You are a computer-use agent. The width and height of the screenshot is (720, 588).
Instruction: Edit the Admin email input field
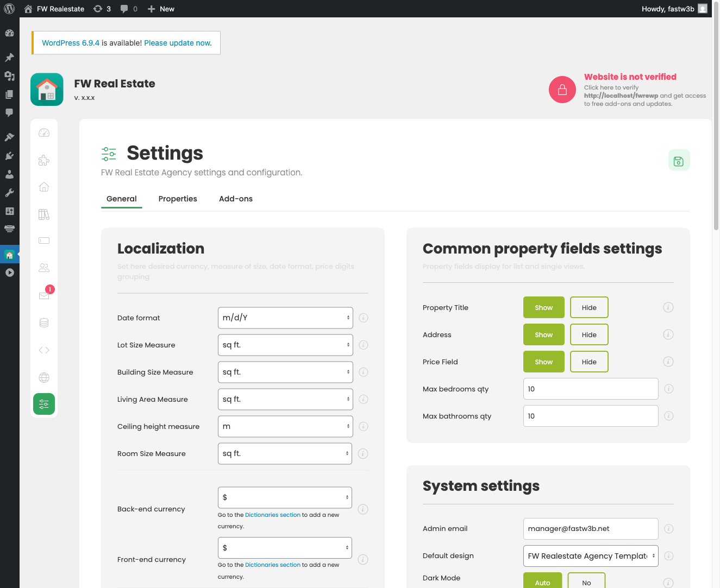pyautogui.click(x=590, y=528)
